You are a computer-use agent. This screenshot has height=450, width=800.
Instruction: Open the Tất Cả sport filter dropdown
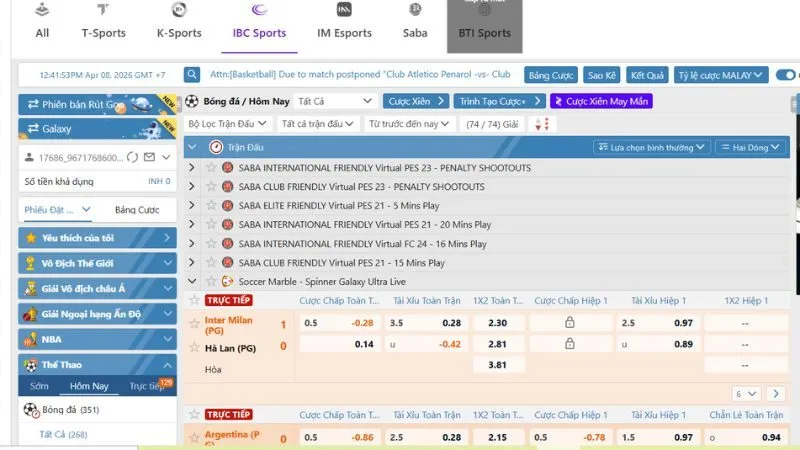[x=335, y=101]
